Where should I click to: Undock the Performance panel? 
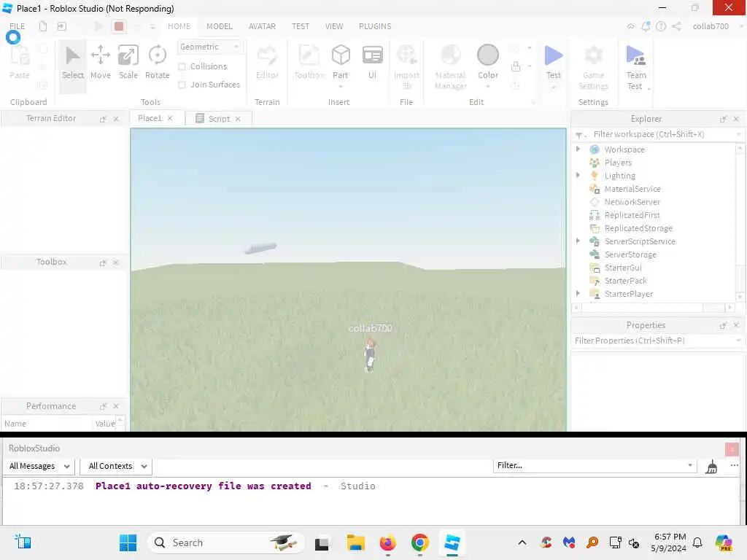[x=103, y=406]
